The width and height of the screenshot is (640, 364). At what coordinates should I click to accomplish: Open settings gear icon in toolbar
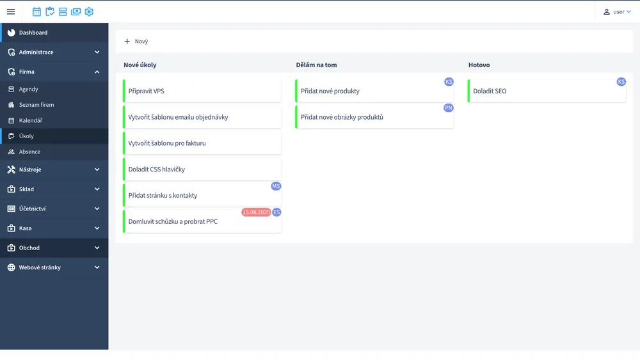pyautogui.click(x=89, y=12)
